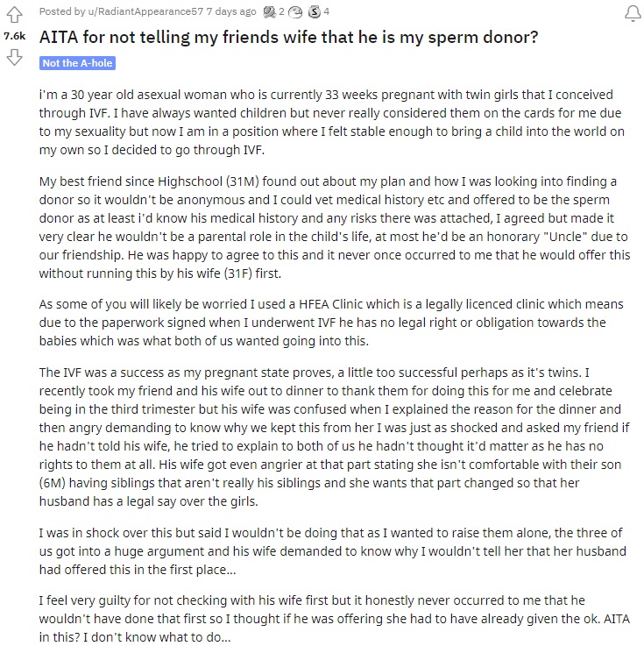The image size is (644, 646).
Task: Click the final paragraph starting 'I feel very guilty'
Action: point(335,619)
